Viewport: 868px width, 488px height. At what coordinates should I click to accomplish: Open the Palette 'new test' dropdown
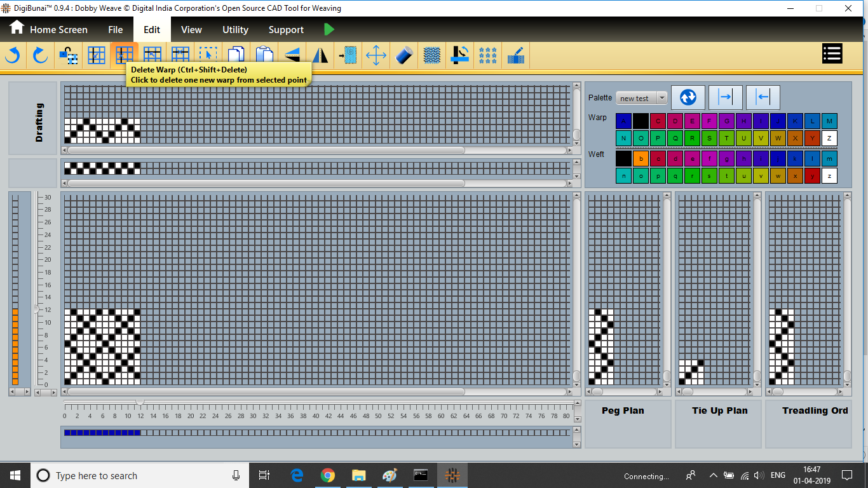[641, 98]
